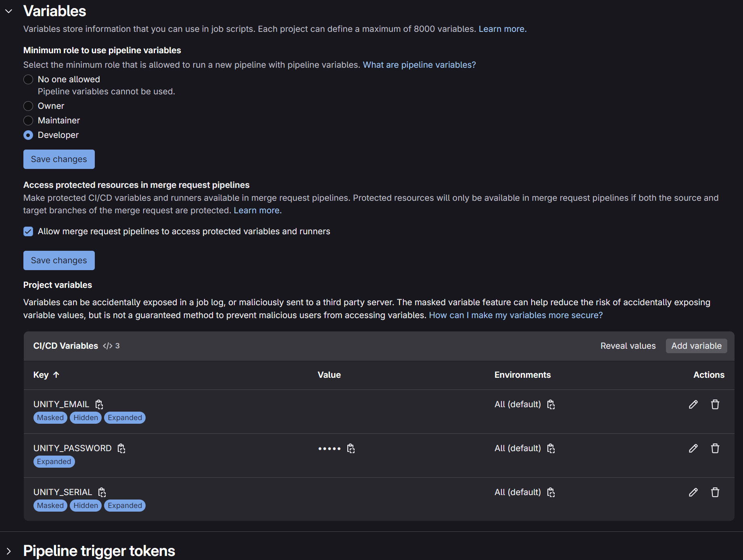Uncheck allow merge request pipelines access checkbox
The width and height of the screenshot is (743, 560).
coord(28,231)
